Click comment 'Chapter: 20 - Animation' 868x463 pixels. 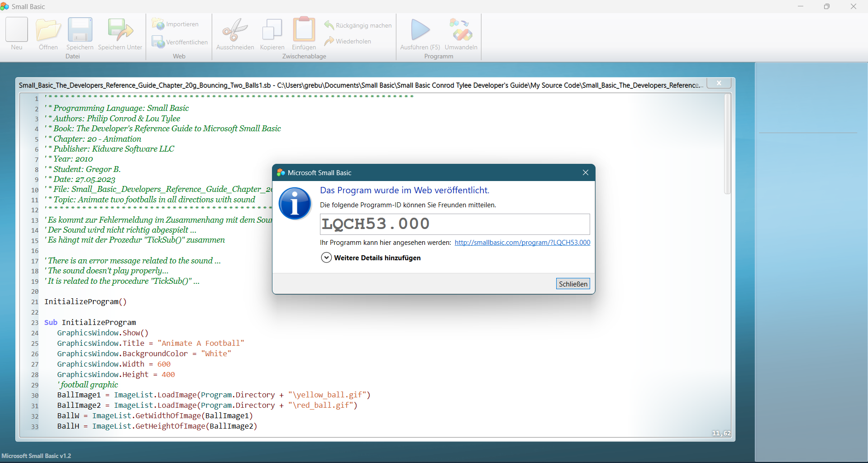[93, 139]
